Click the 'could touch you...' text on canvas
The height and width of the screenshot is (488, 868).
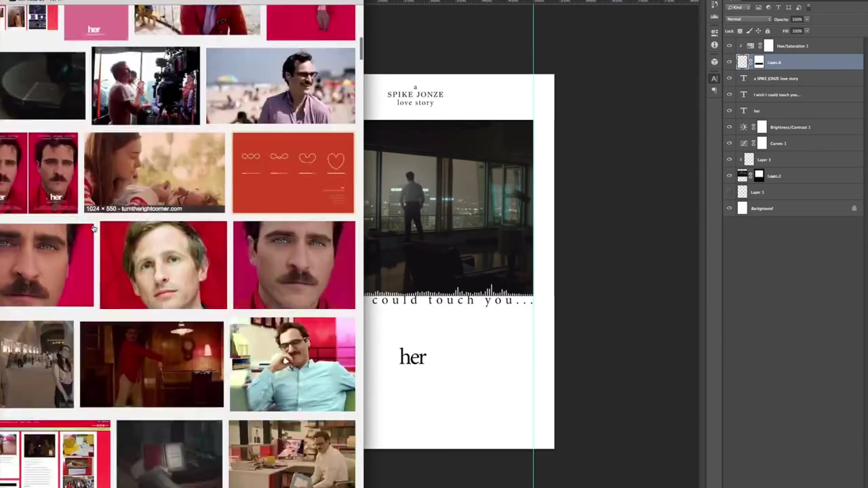[452, 300]
